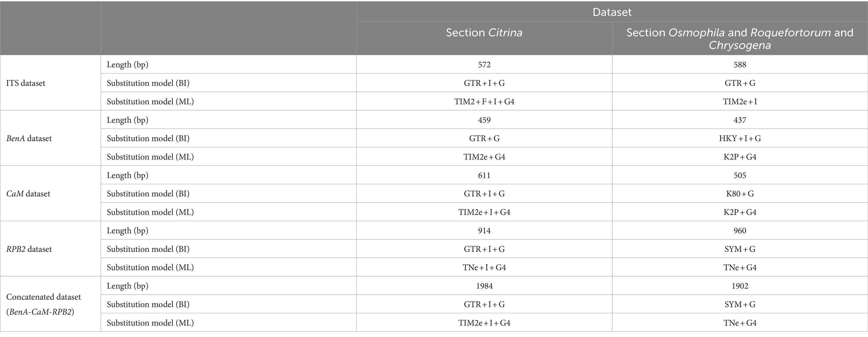
Task: Select the TIM2+F+I+G4 model cell
Action: tap(484, 102)
